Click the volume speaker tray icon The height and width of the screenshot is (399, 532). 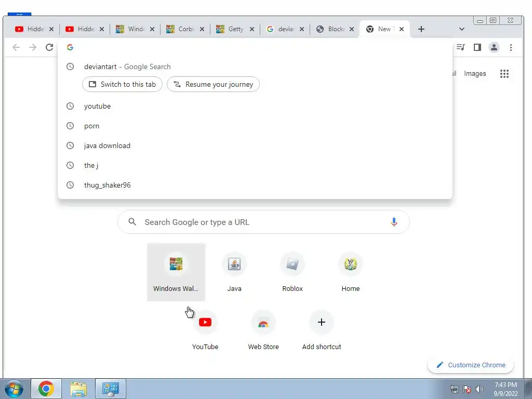click(480, 389)
